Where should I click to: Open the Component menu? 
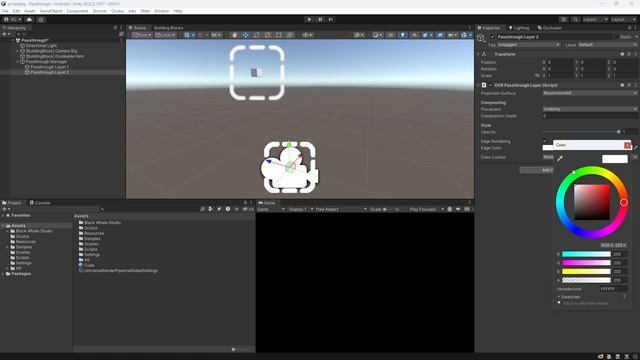pyautogui.click(x=77, y=11)
